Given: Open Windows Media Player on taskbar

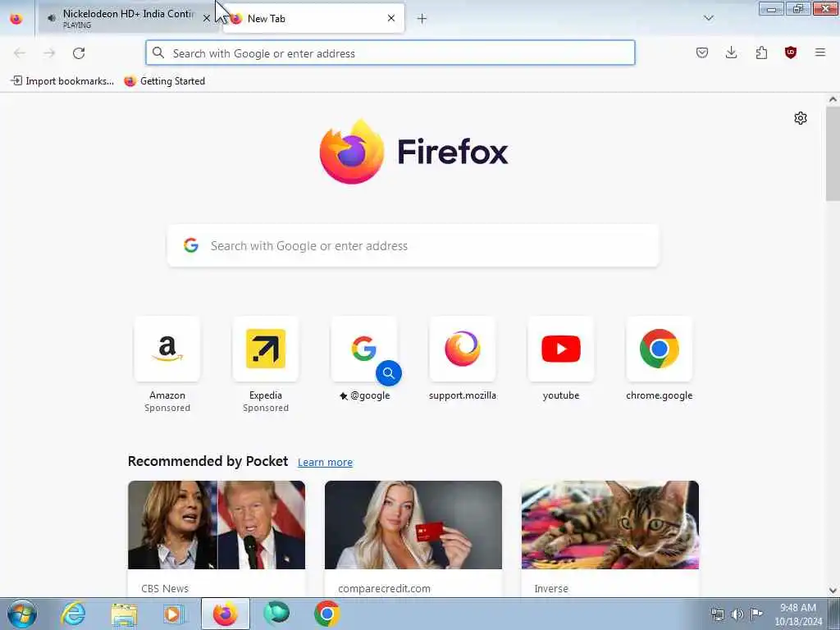Looking at the screenshot, I should (174, 614).
